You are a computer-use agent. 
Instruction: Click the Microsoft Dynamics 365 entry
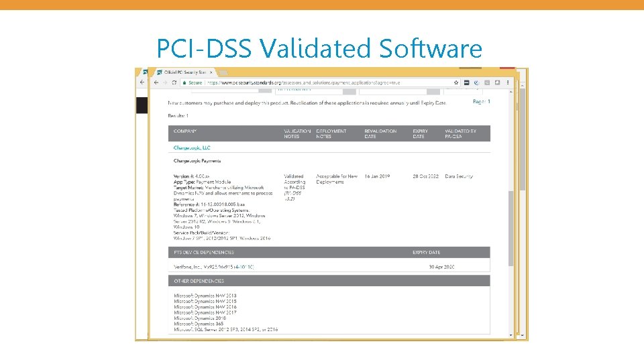pos(200,324)
